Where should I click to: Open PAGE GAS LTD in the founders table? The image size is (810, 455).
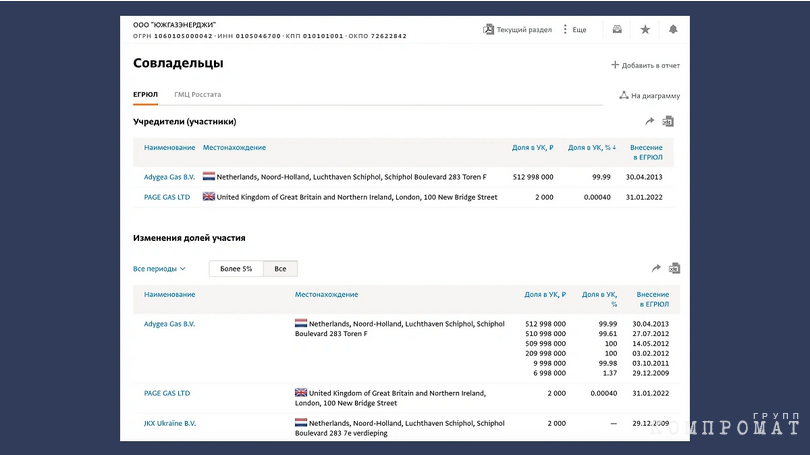167,197
